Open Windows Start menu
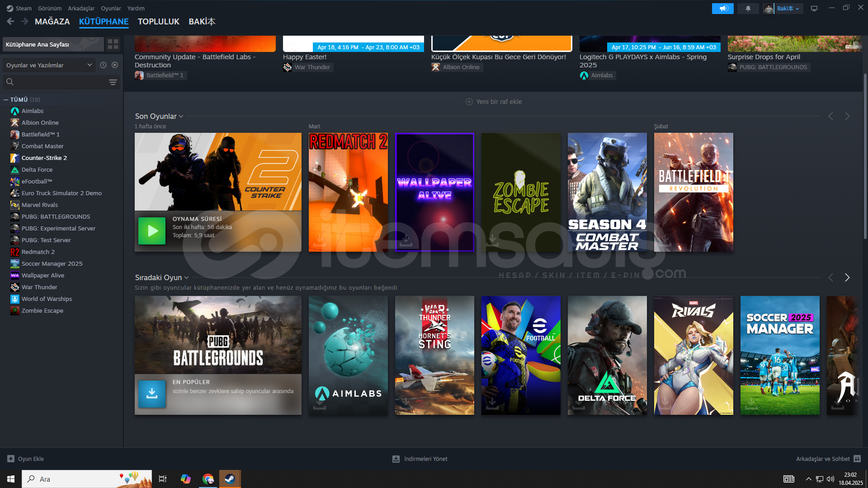868x488 pixels. [11, 479]
